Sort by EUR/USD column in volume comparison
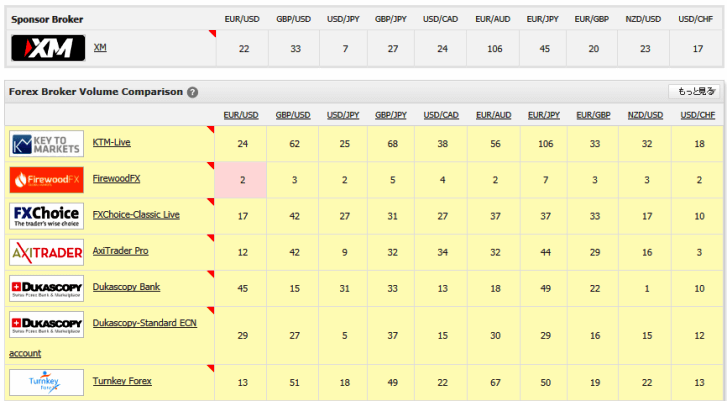The height and width of the screenshot is (401, 727). coord(241,115)
